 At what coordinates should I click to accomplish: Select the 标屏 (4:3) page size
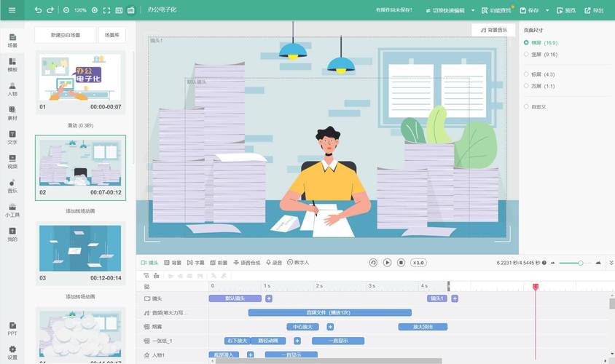point(527,74)
